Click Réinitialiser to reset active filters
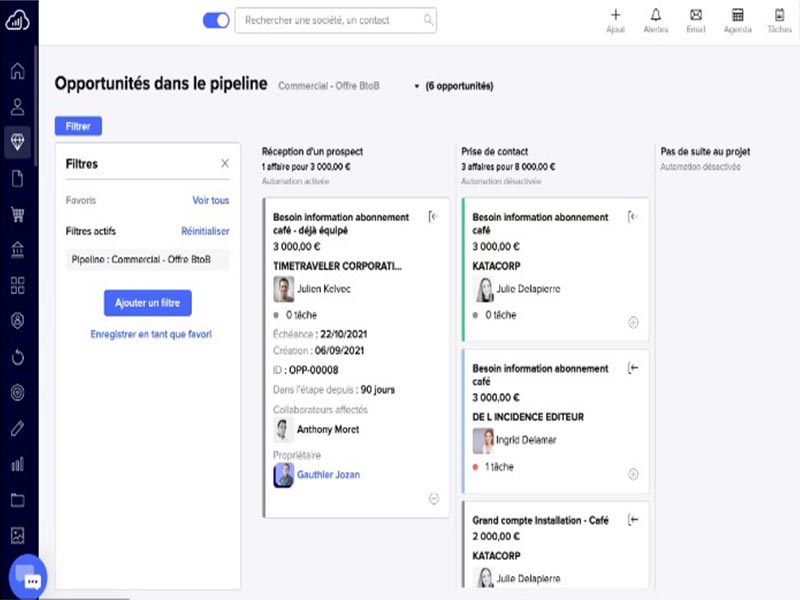The height and width of the screenshot is (600, 800). coord(205,231)
